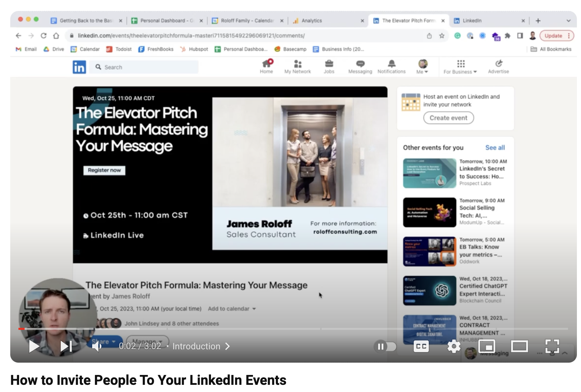The image size is (581, 392).
Task: Toggle closed captions CC
Action: pos(421,347)
